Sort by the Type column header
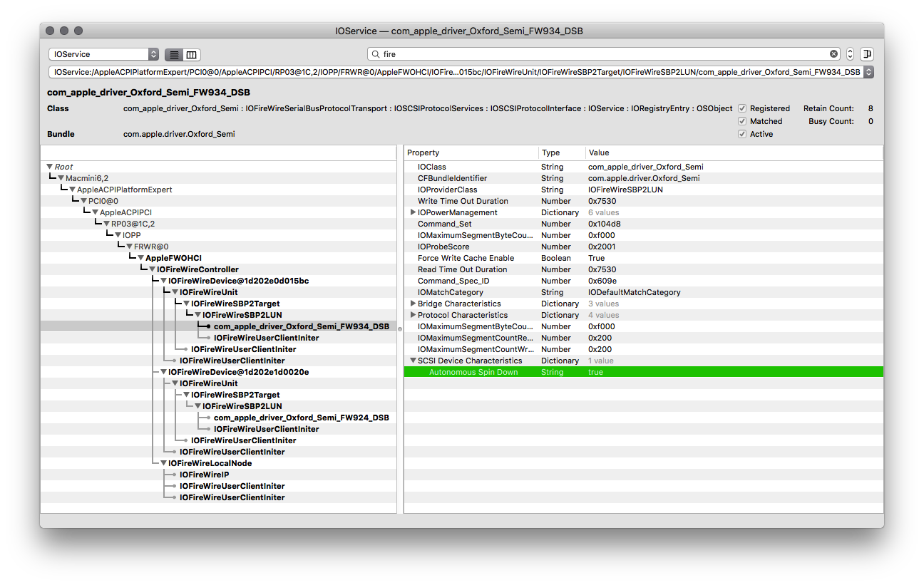 (x=562, y=152)
